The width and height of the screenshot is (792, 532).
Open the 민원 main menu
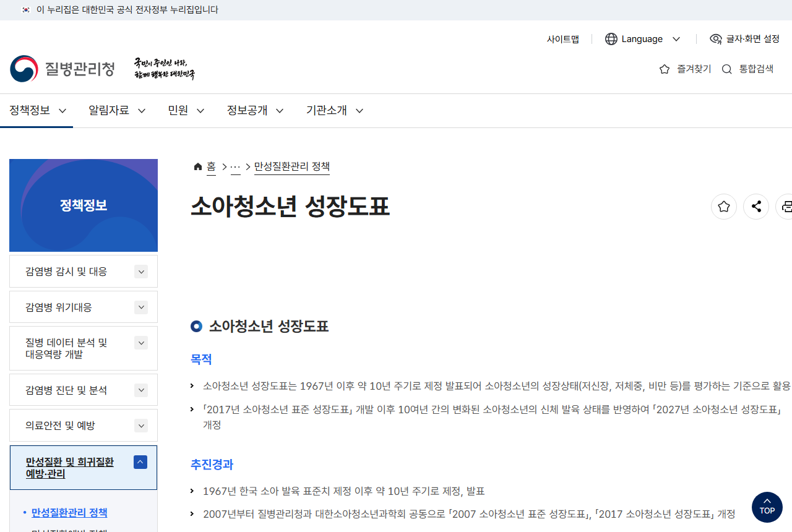pos(186,111)
